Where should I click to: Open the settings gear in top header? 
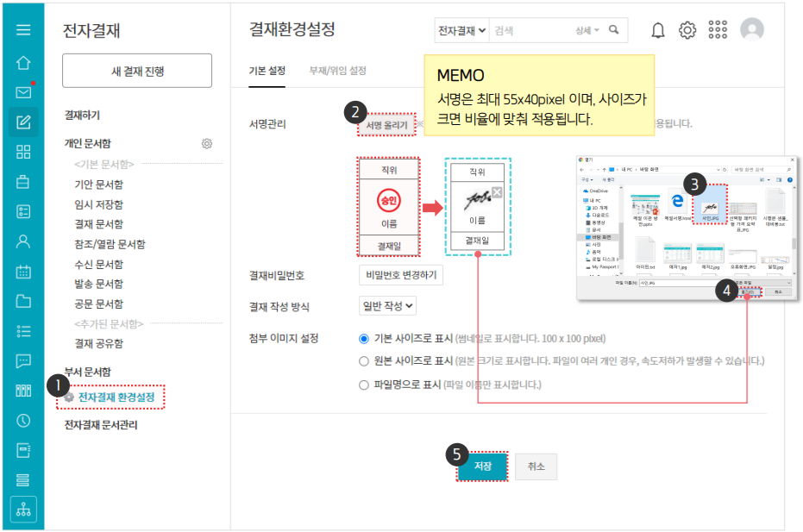pos(687,30)
